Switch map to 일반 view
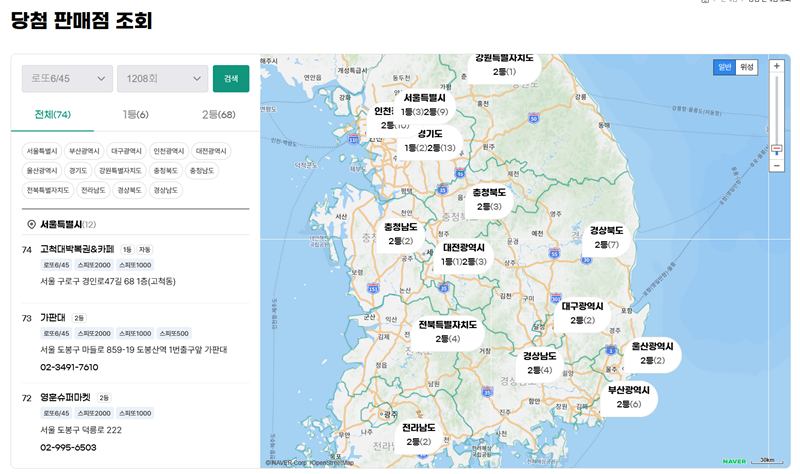The image size is (800, 474). [x=724, y=67]
